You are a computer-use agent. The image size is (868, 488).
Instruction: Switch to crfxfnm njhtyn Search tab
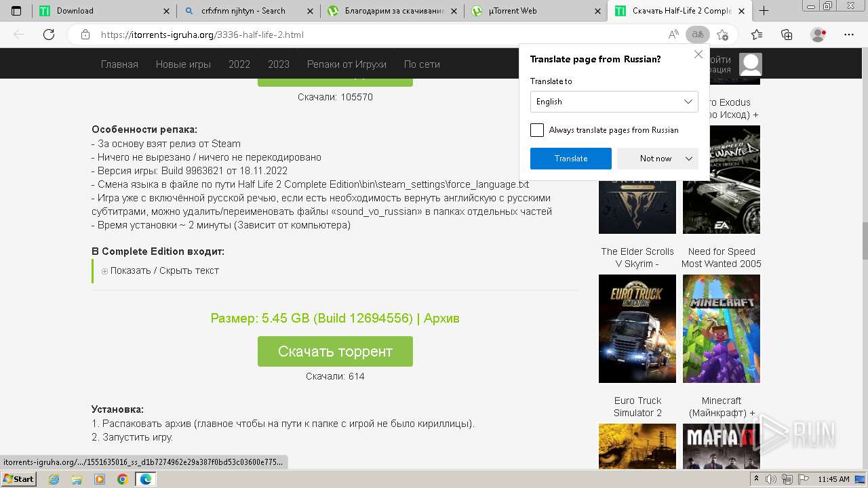[x=248, y=11]
